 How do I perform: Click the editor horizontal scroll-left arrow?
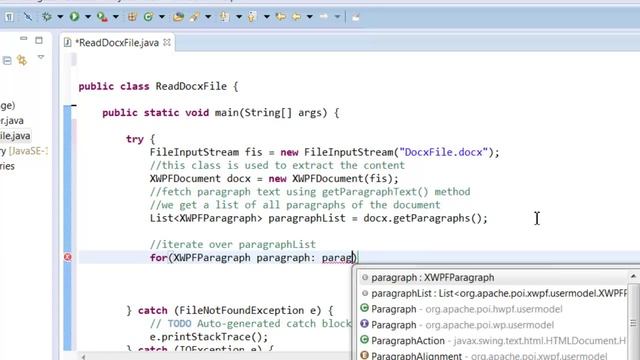coord(83,356)
